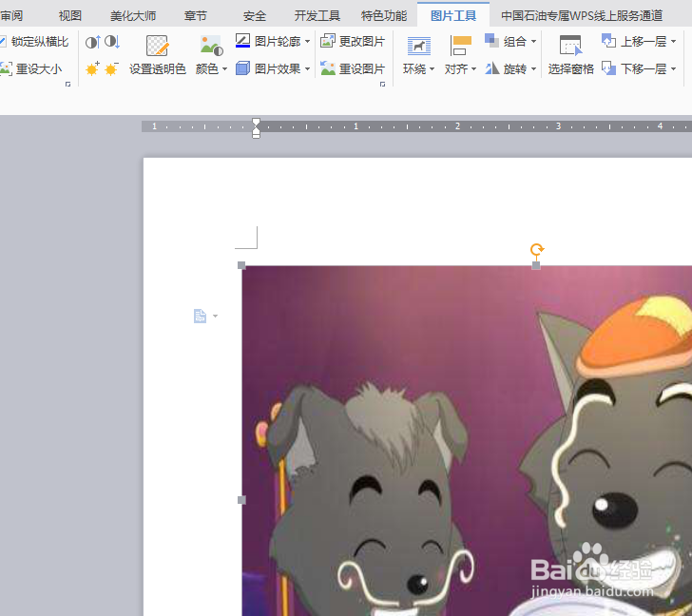Open the size dialog launcher under 重设大小
The height and width of the screenshot is (616, 692).
pos(68,84)
